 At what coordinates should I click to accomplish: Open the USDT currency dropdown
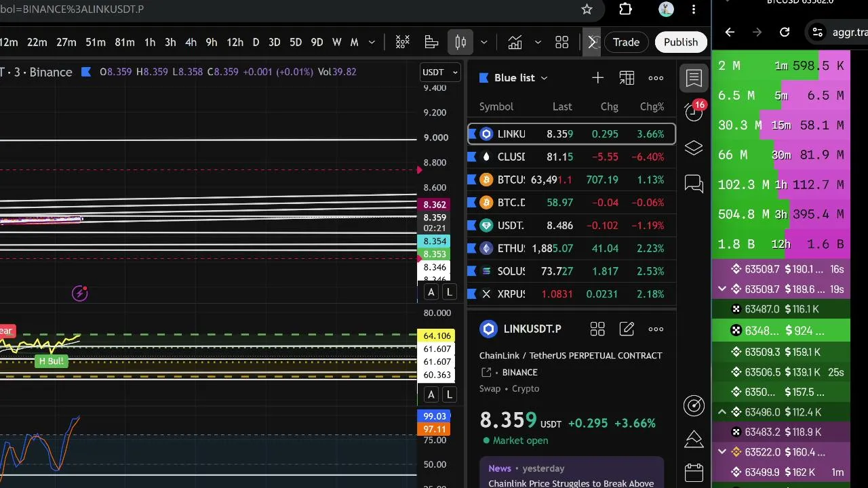(x=440, y=72)
